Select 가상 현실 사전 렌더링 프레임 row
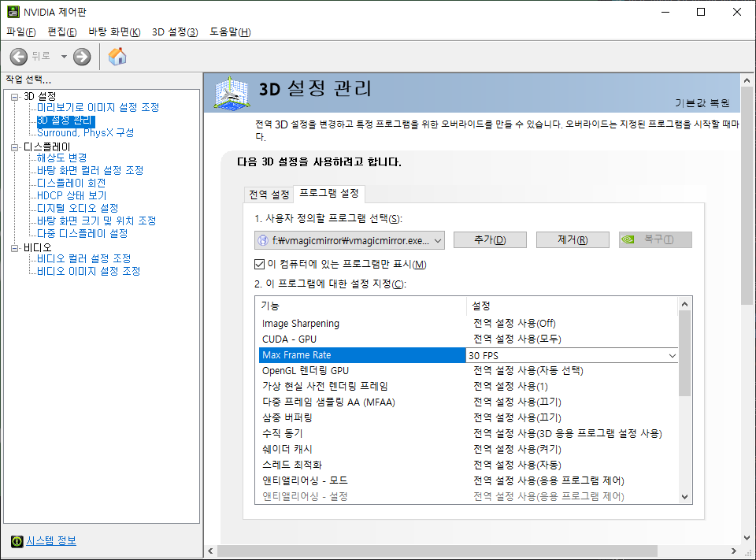The width and height of the screenshot is (756, 560). click(x=466, y=387)
